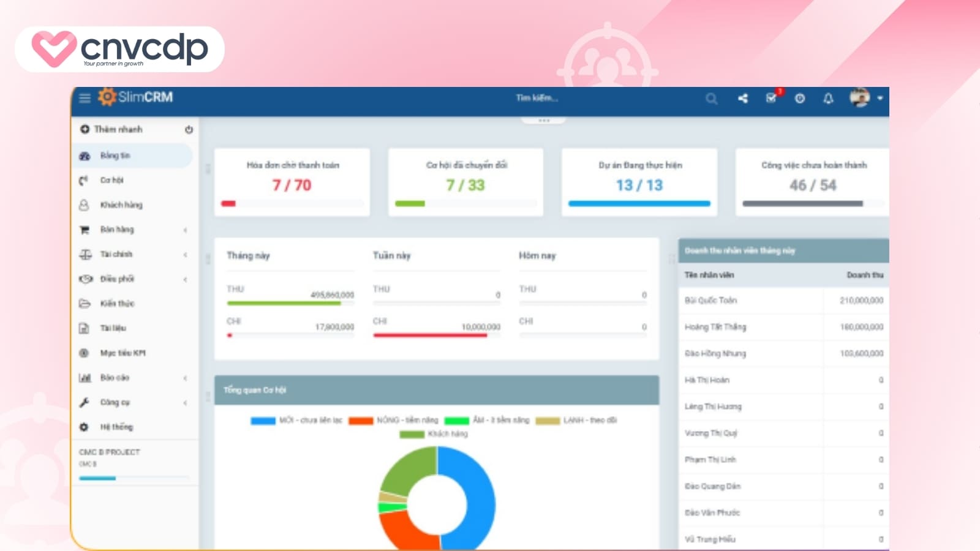Open the share icon in the navbar
The image size is (980, 551).
pos(742,98)
